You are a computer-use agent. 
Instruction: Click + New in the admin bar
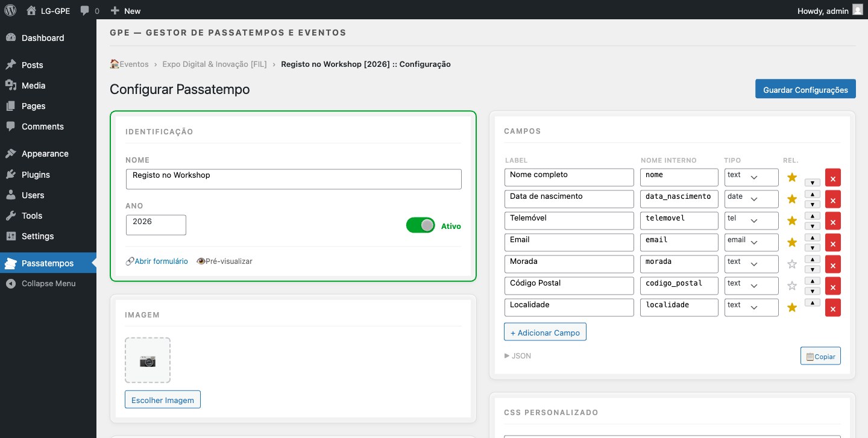(x=125, y=10)
